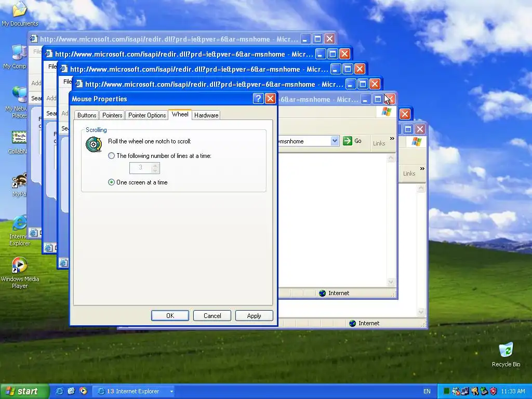
Task: Select the Wheel tab
Action: coord(180,114)
